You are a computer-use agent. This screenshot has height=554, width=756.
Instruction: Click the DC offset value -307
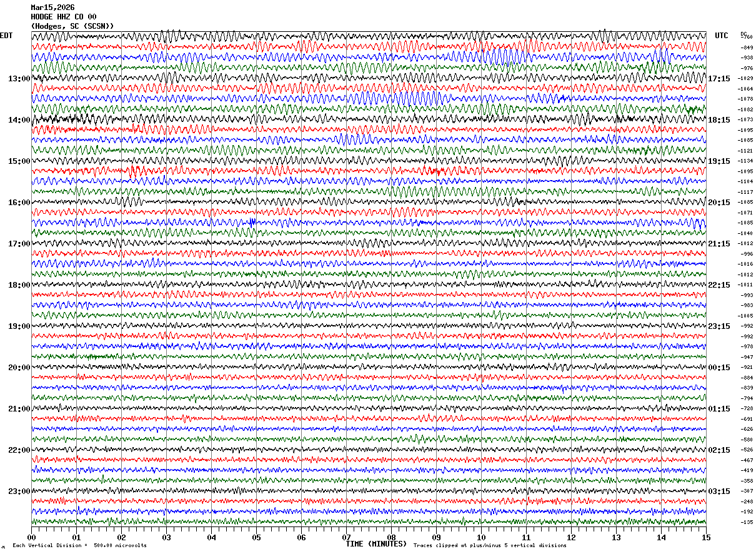click(x=747, y=491)
